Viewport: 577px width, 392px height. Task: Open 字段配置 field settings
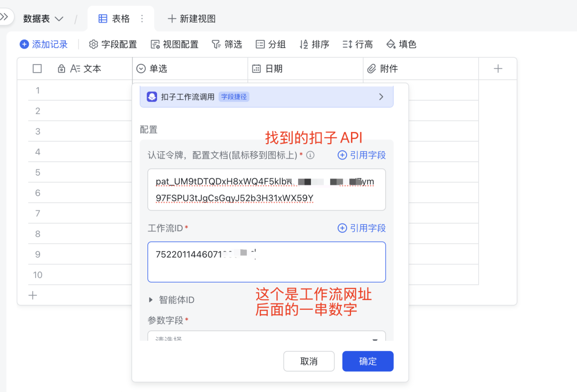click(x=113, y=44)
